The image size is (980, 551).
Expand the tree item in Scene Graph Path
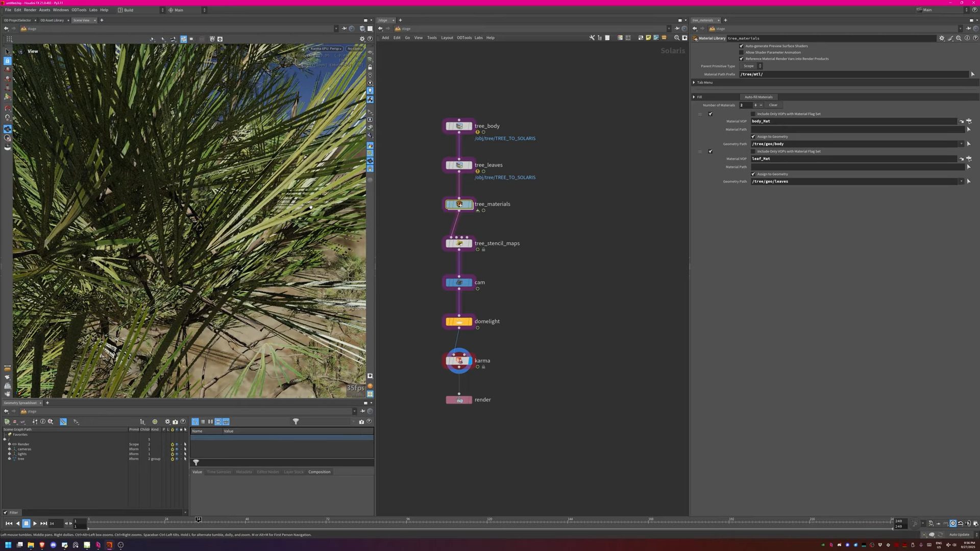pos(9,459)
